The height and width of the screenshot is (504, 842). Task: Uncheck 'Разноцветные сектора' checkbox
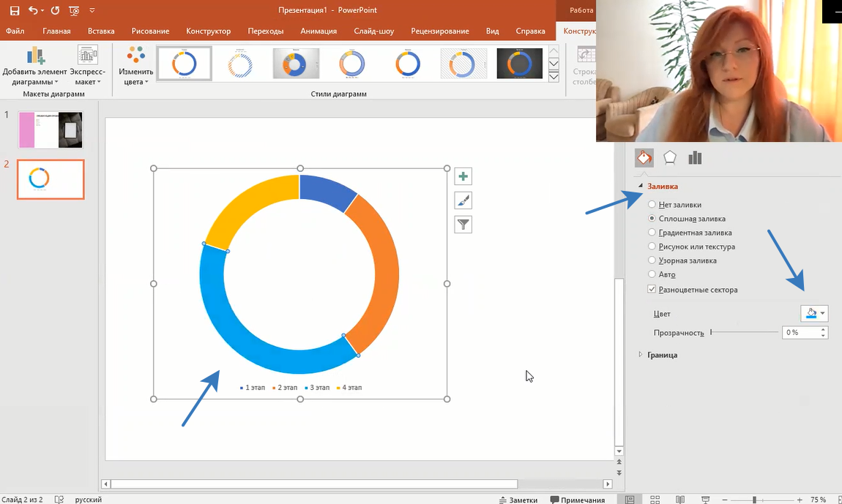click(x=652, y=290)
